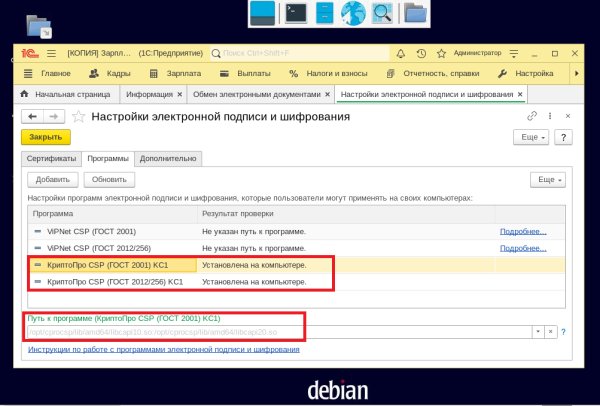Open the help ? button
Viewport: 600px width, 406px height.
(563, 137)
